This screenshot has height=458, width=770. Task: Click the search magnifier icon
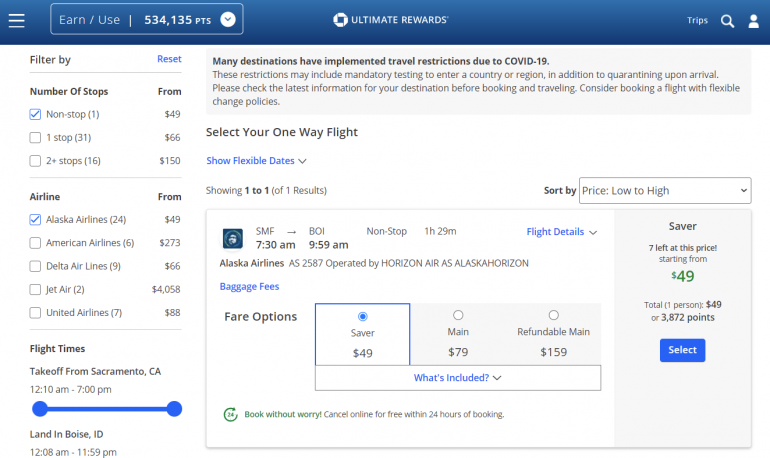point(727,20)
